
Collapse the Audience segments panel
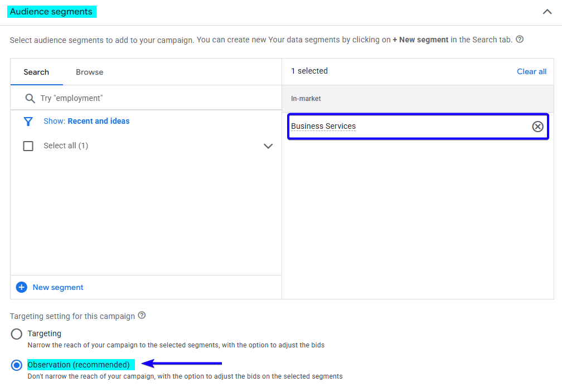tap(547, 11)
